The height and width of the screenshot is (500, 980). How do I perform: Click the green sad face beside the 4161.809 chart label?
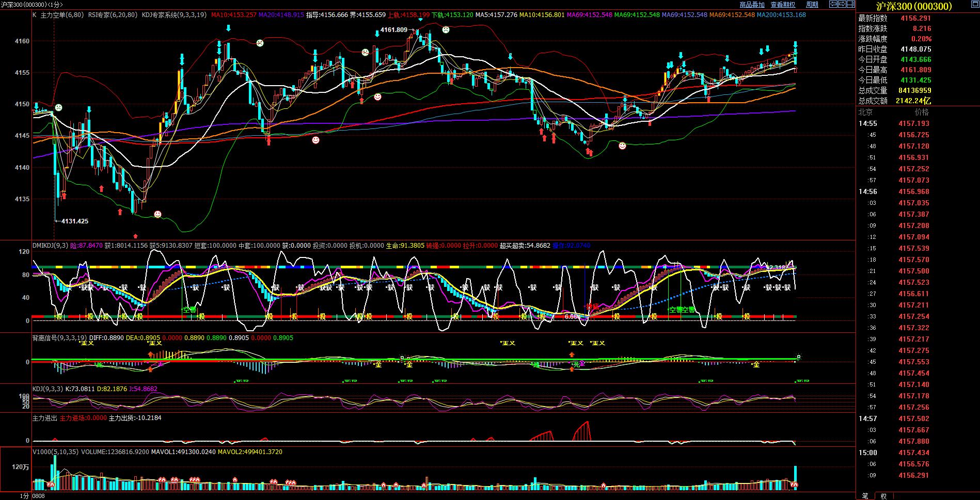point(446,30)
